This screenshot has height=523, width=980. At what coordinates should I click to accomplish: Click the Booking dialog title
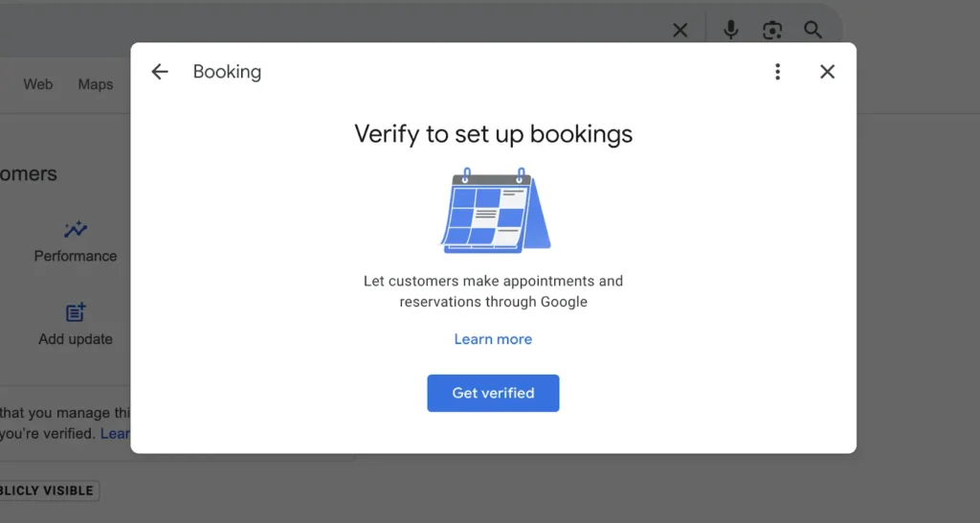click(x=227, y=72)
